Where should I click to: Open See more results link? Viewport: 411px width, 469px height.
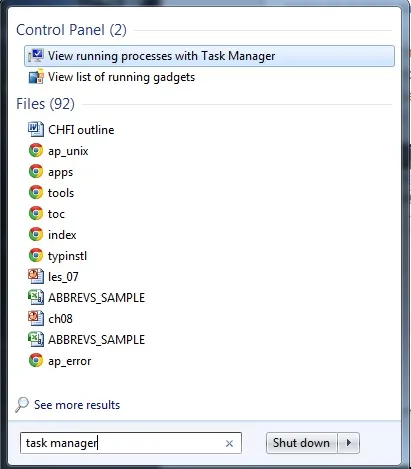[x=77, y=405]
